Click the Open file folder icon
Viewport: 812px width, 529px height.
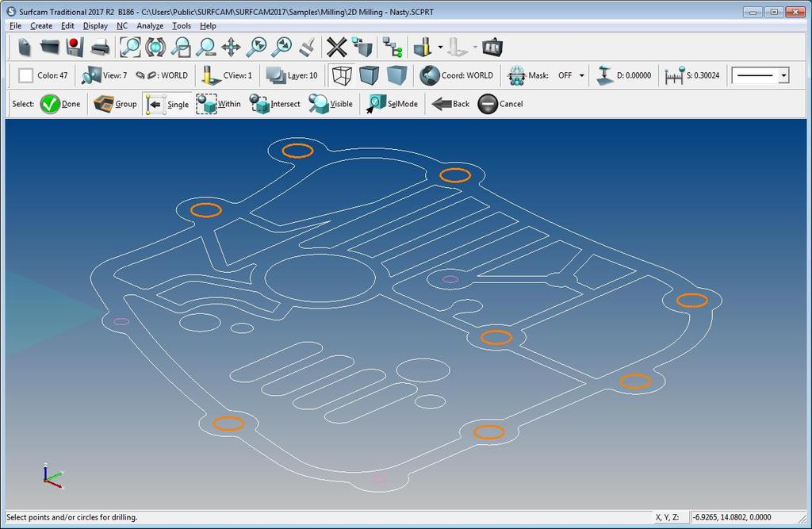pos(50,47)
